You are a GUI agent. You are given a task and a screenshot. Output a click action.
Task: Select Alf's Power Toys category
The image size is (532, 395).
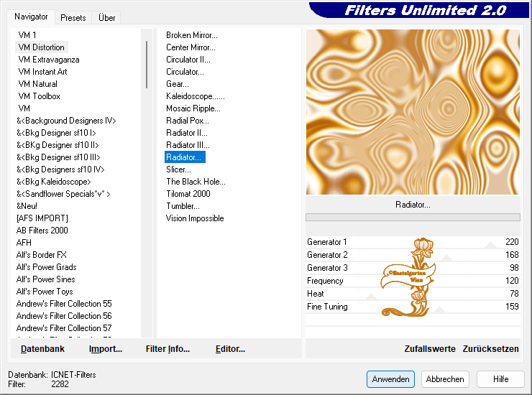[x=45, y=292]
